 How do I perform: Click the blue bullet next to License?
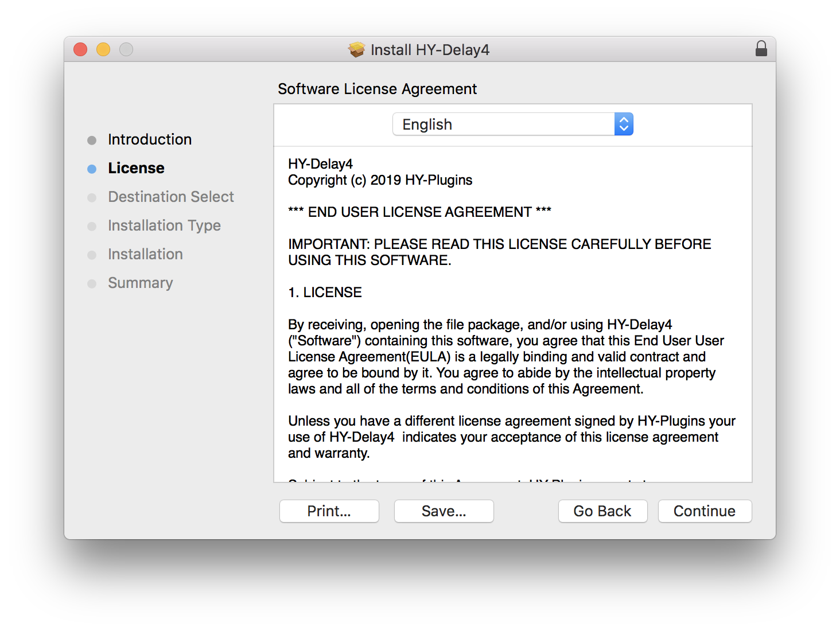coord(92,169)
